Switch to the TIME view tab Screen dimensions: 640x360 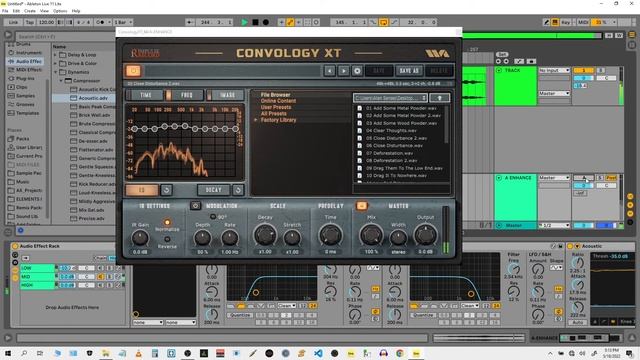click(145, 95)
